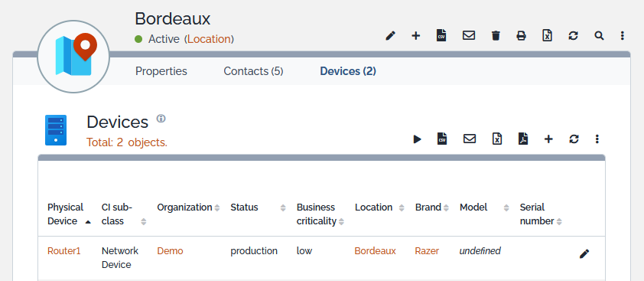Open the Router1 device link
This screenshot has width=644, height=281.
tap(64, 251)
